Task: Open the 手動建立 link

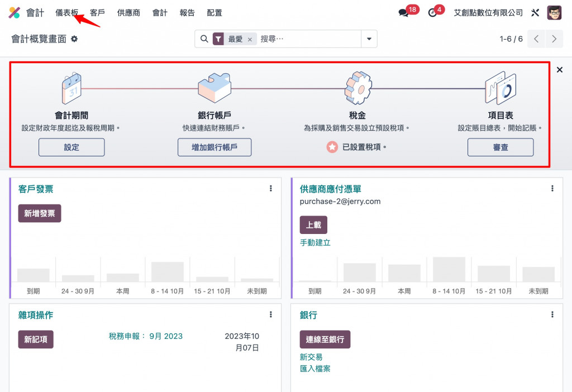Action: pyautogui.click(x=315, y=242)
